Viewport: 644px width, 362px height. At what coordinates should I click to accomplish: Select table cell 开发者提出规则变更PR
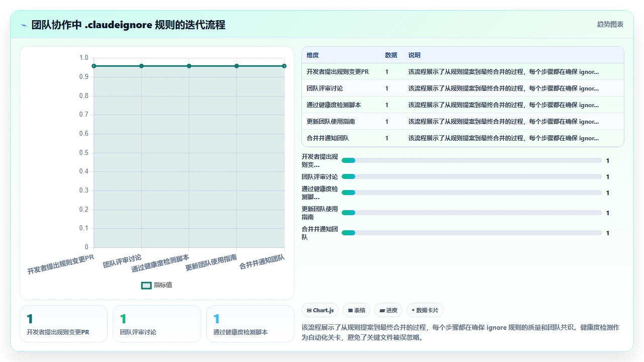(x=338, y=72)
